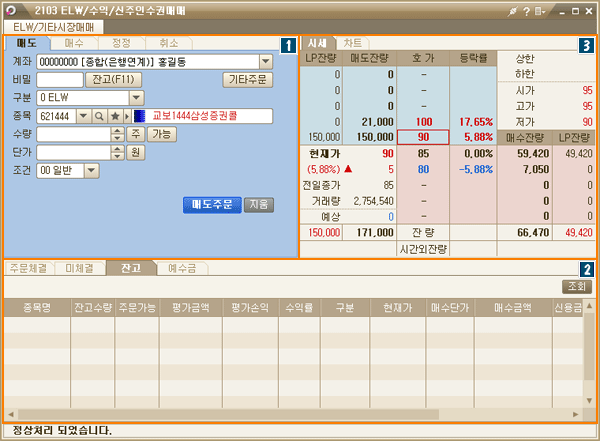Expand the 구분 ELW dropdown

[x=136, y=98]
